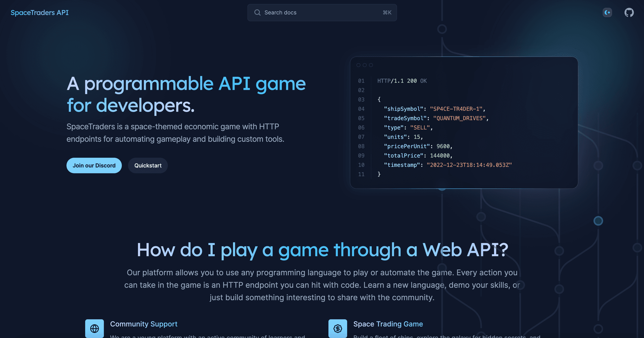Click the SpaceTraders description paragraph
Viewport: 644px width, 338px height.
175,133
